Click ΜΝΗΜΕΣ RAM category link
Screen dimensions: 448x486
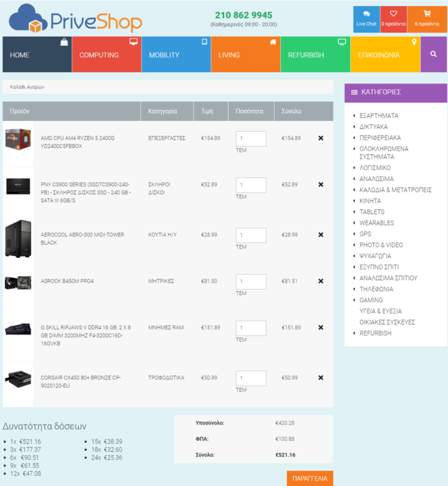166,327
